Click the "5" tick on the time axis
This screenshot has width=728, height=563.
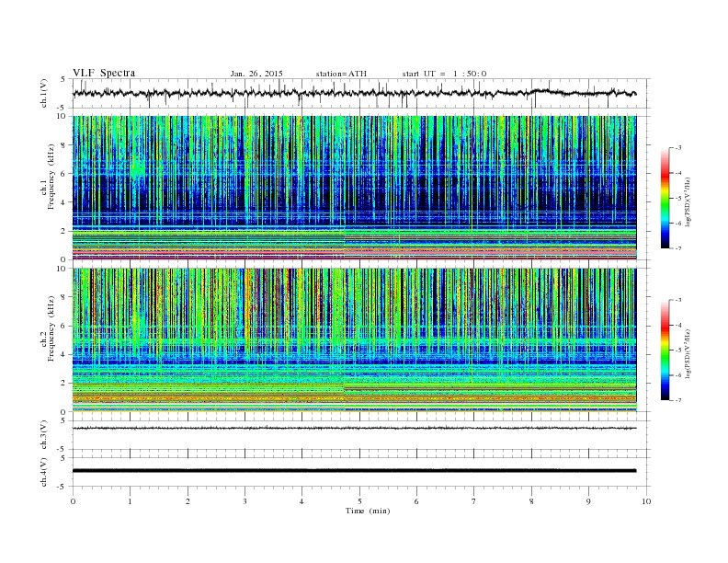click(x=359, y=501)
